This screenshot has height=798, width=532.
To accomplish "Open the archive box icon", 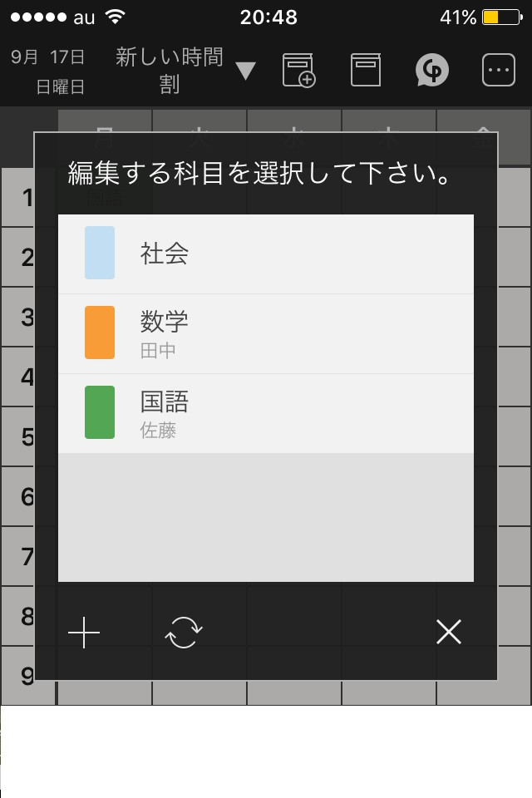I will pos(365,71).
